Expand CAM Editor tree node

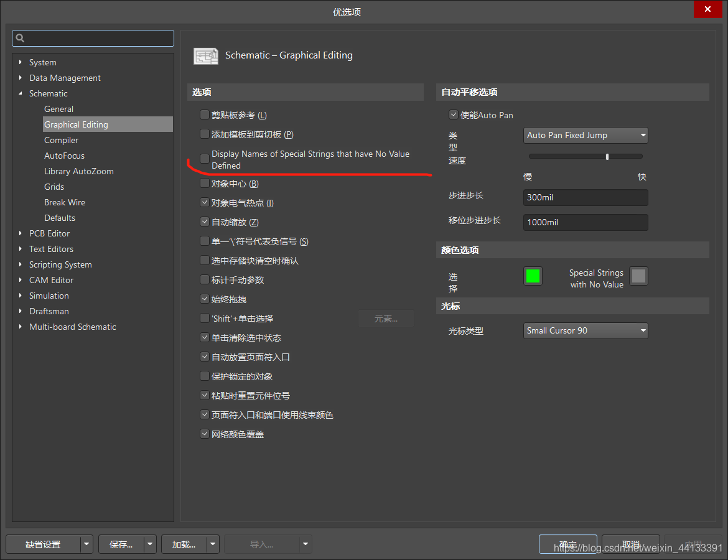[21, 280]
